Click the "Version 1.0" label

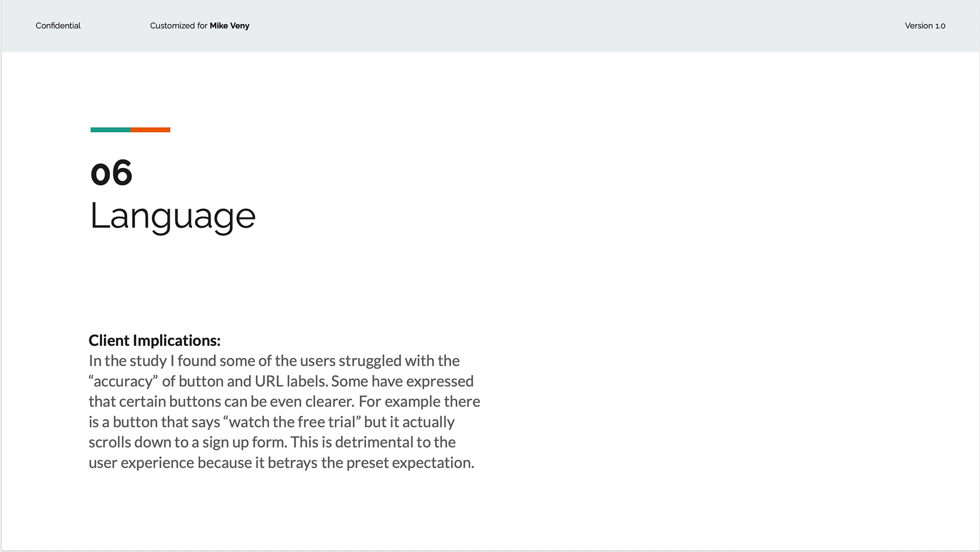point(925,26)
